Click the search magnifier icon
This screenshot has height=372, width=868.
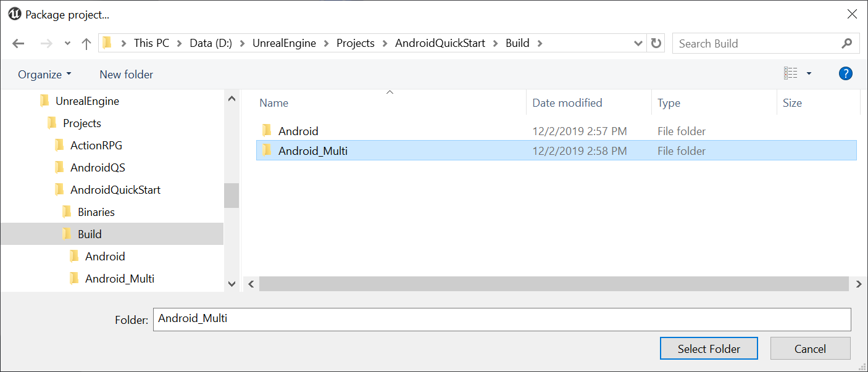(846, 43)
